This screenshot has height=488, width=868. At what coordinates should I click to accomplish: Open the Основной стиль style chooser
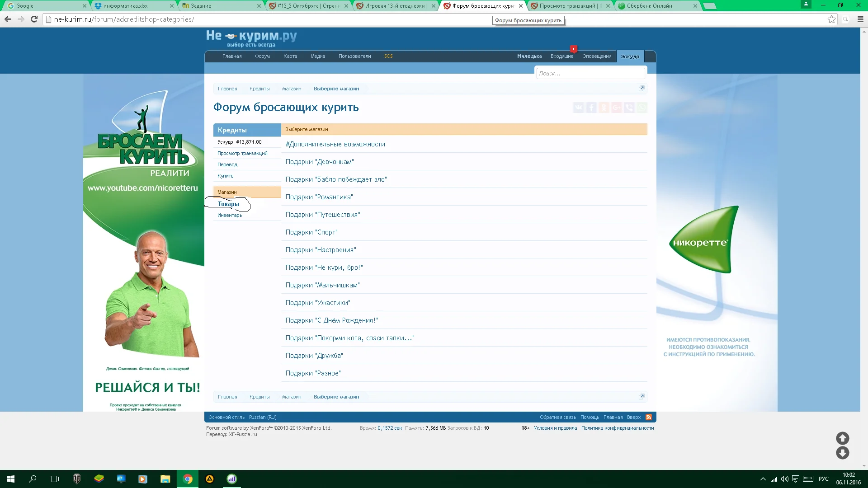tap(226, 417)
